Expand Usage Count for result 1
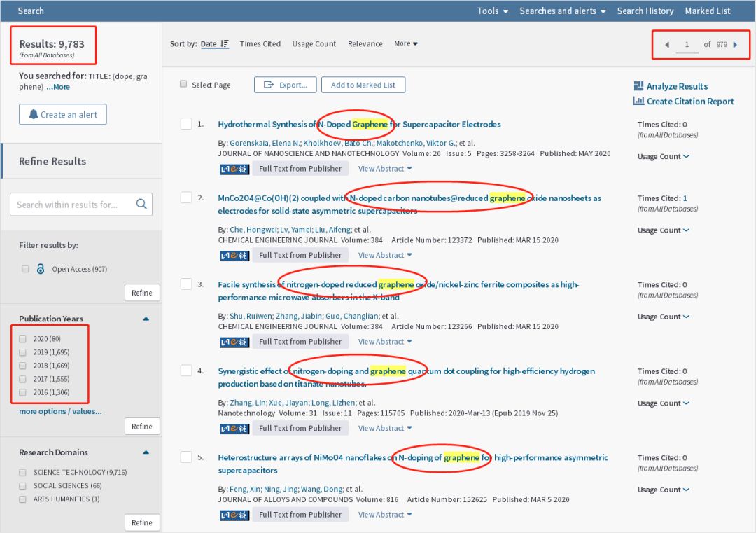Image resolution: width=756 pixels, height=533 pixels. (664, 156)
